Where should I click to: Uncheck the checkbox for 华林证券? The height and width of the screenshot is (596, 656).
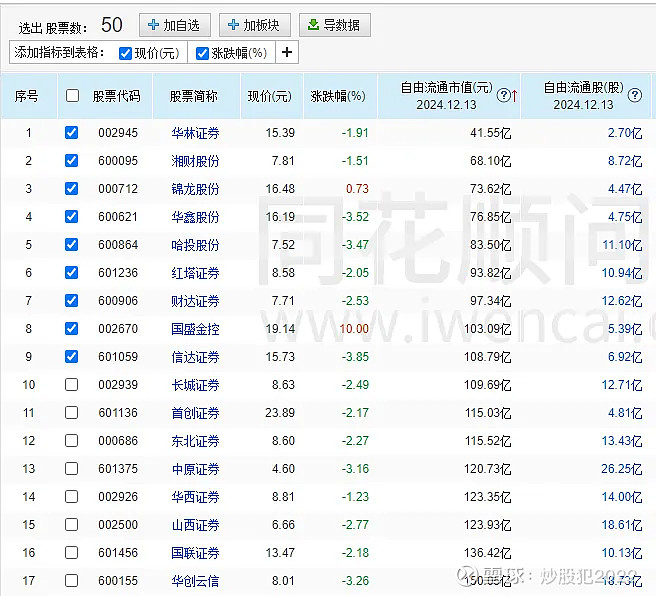point(72,133)
